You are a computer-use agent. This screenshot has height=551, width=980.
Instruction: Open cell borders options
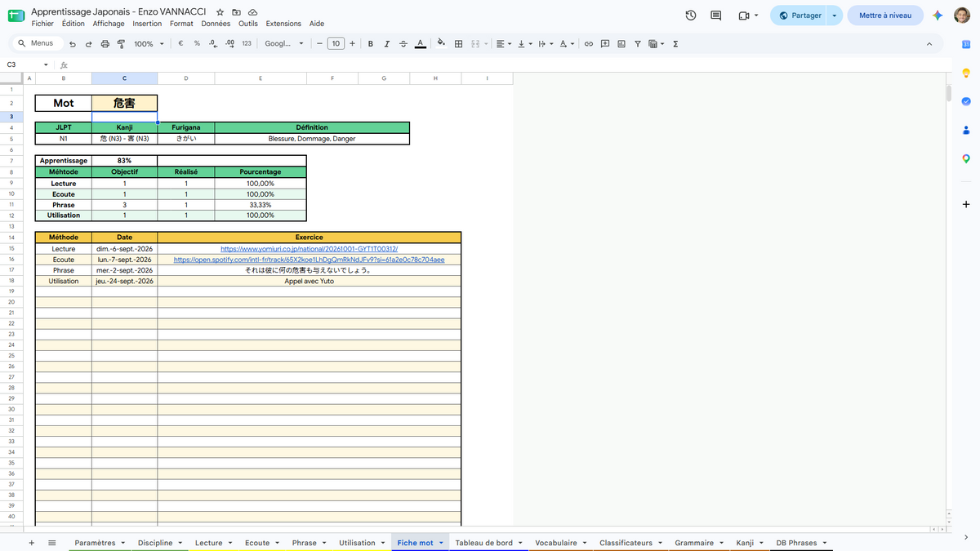coord(459,44)
